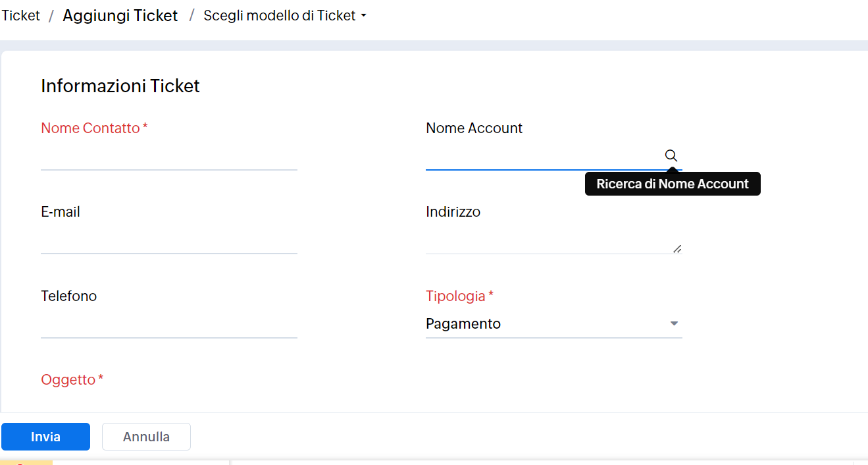
Task: Click the E-mail field label
Action: tap(61, 212)
